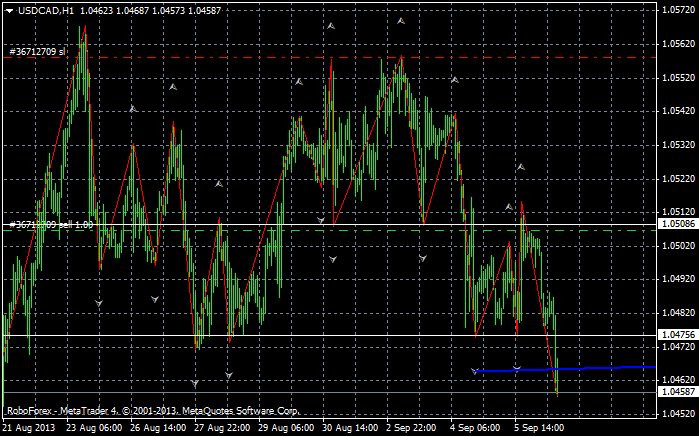Click the 1.05220 price scale label

(x=678, y=179)
